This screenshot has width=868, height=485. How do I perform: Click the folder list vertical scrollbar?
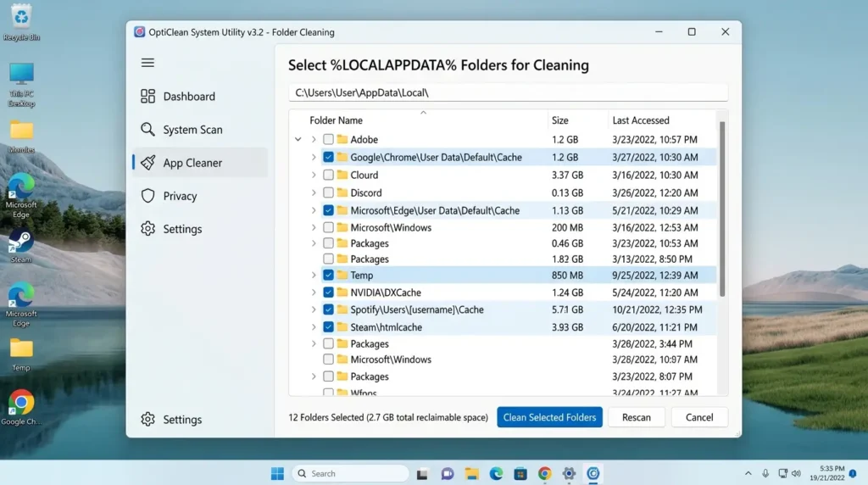pyautogui.click(x=722, y=209)
